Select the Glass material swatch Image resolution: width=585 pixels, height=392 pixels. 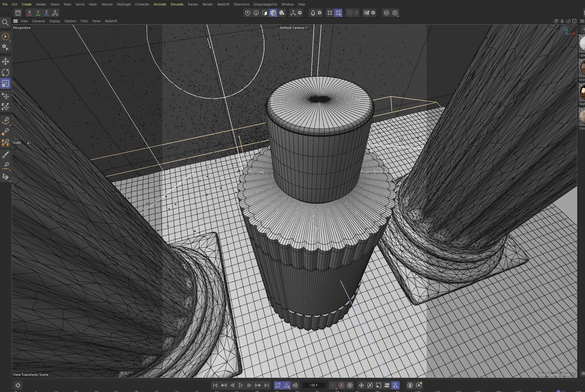click(x=582, y=68)
